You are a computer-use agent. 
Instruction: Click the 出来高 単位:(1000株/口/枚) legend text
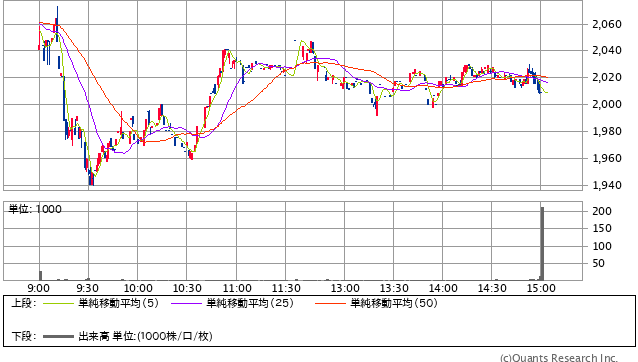tap(145, 336)
